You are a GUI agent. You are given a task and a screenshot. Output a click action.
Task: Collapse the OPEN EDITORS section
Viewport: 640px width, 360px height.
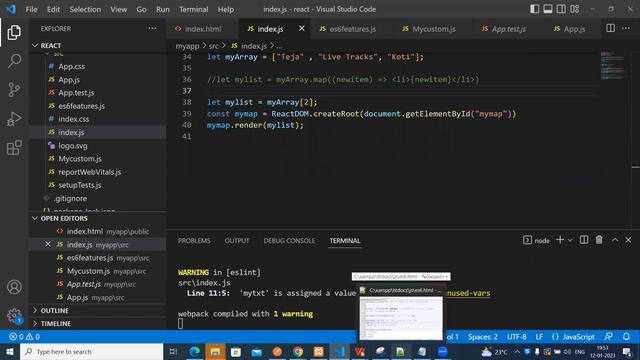pos(98,218)
